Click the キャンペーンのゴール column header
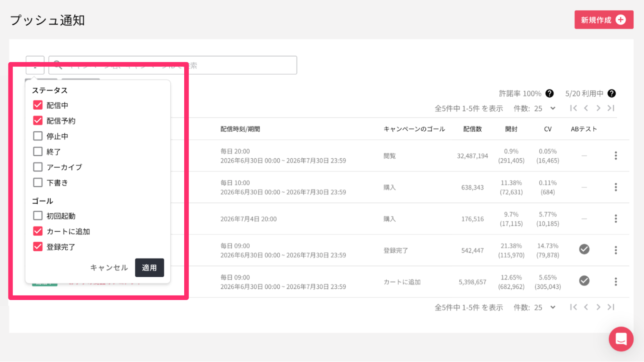This screenshot has width=644, height=362. point(414,129)
